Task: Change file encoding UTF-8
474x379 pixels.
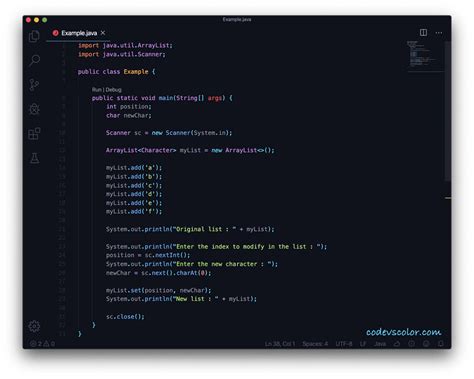Action: pos(344,344)
